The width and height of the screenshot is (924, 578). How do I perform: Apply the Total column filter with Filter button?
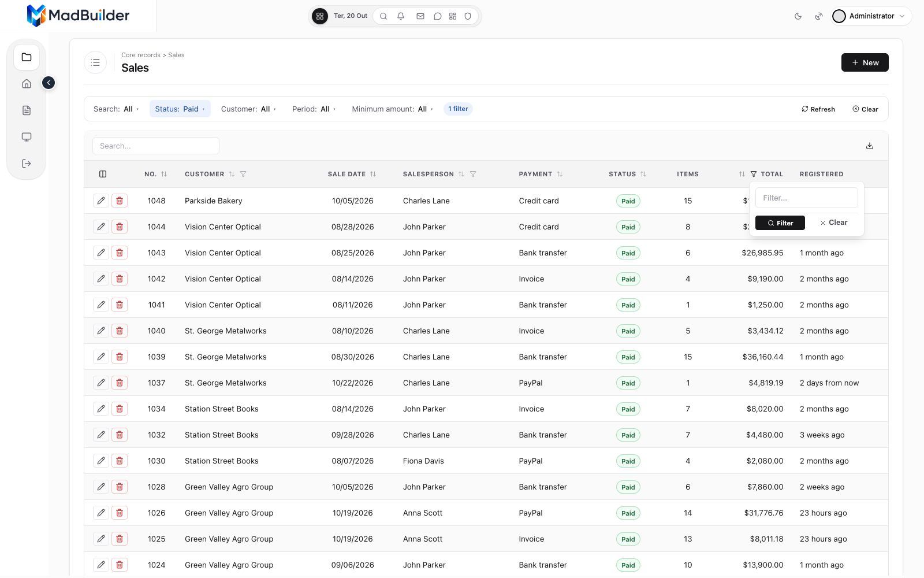pyautogui.click(x=780, y=223)
